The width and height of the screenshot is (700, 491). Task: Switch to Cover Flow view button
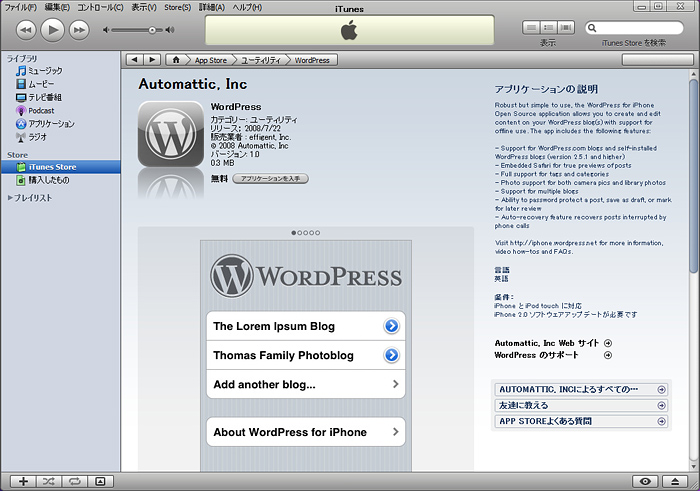click(566, 28)
